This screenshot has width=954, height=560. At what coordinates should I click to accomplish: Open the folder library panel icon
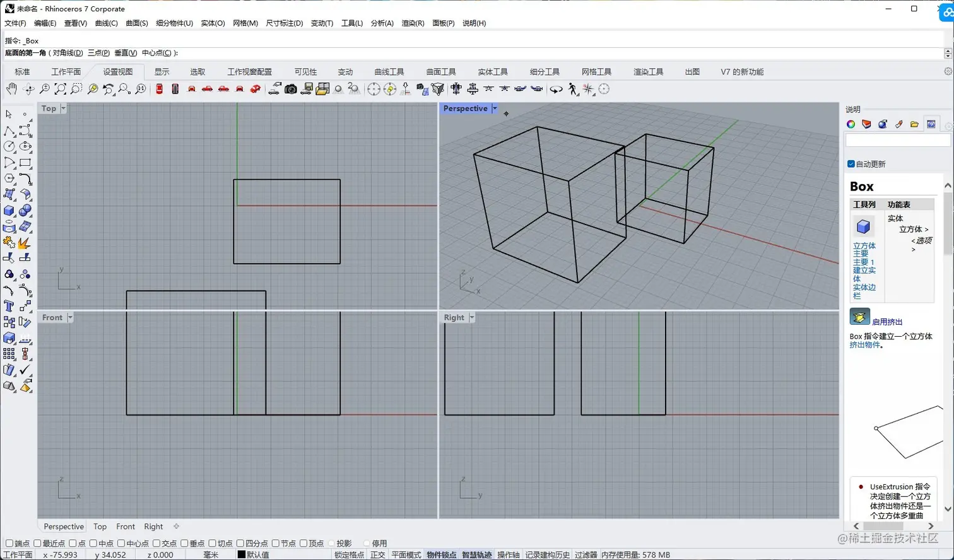click(x=914, y=124)
